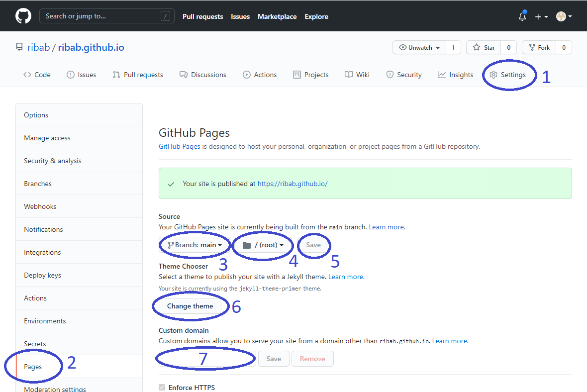Click the Custom domain text field
The height and width of the screenshot is (392, 587).
click(x=207, y=359)
